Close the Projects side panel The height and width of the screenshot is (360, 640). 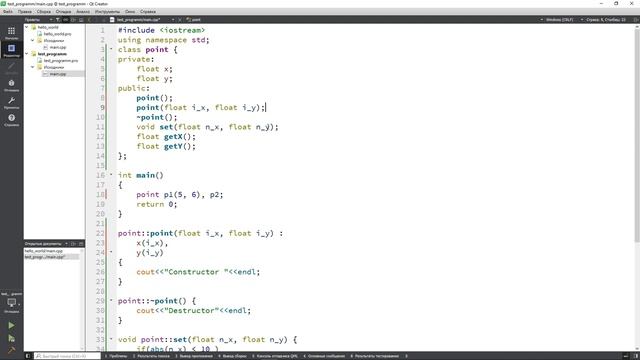(81, 20)
